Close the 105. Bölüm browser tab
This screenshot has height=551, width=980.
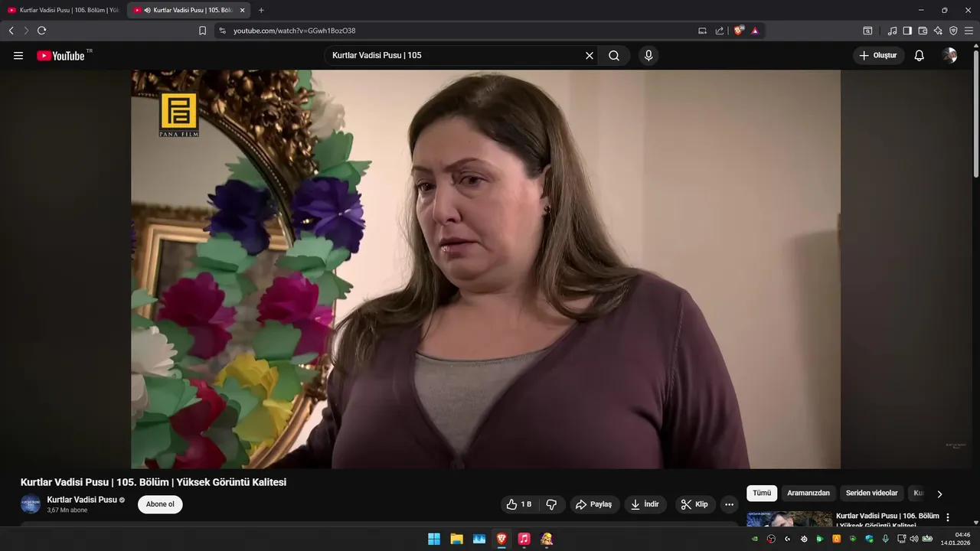[243, 10]
